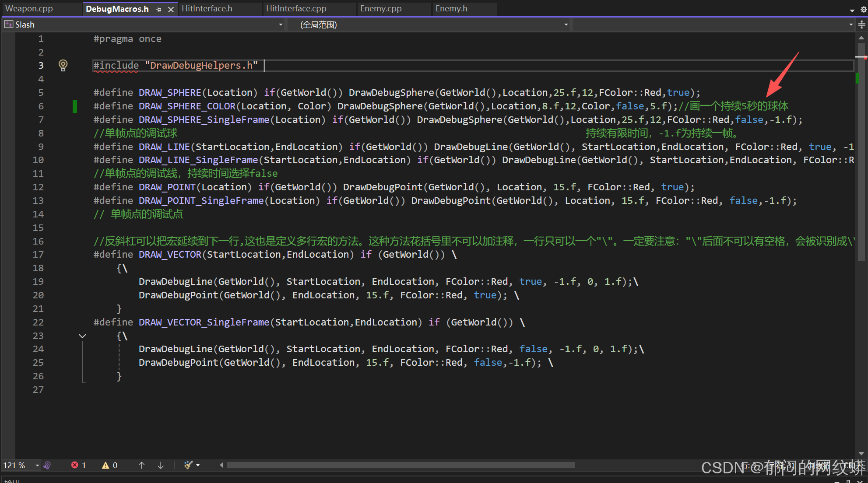The height and width of the screenshot is (483, 868).
Task: Click the IntelliCode health indicator icon
Action: (x=48, y=465)
